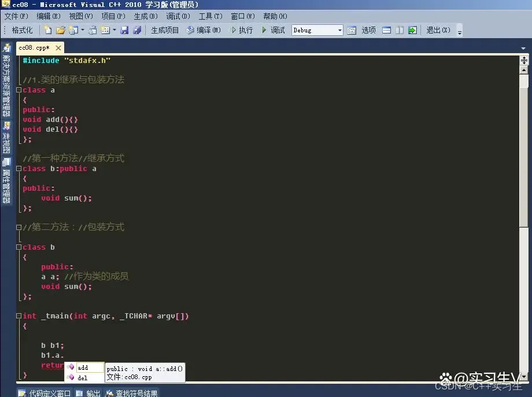Click the split columns toolbar icon
Viewport: 532px width, 397px height.
click(x=400, y=30)
